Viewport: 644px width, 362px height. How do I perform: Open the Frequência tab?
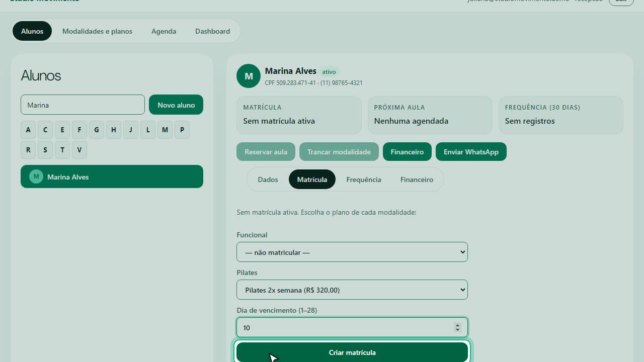[364, 179]
